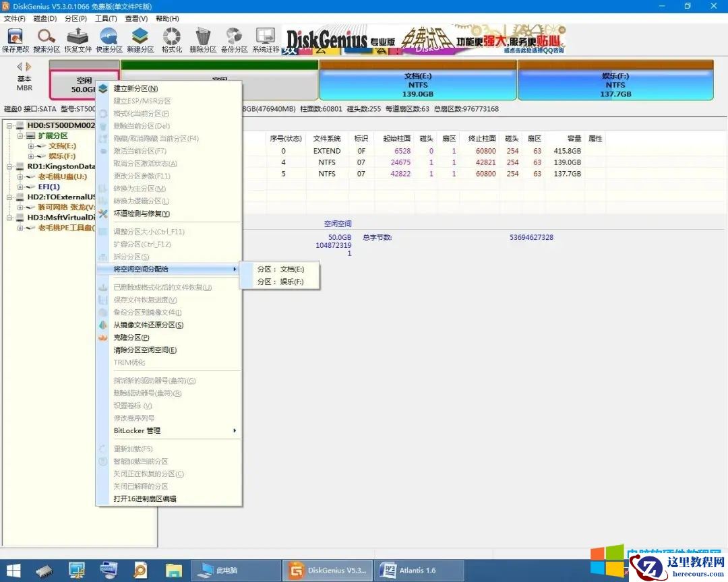Click the next disk right arrow

28,67
